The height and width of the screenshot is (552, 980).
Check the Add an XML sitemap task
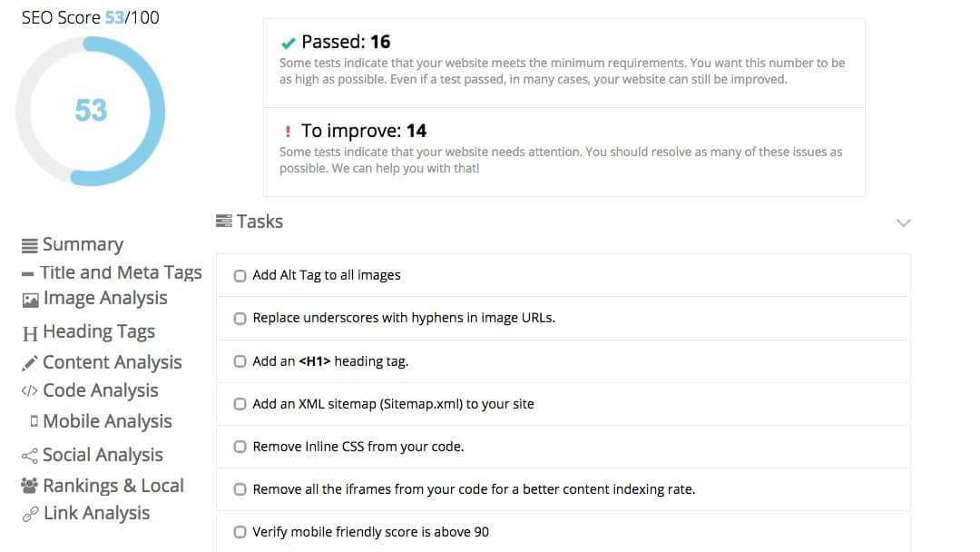pos(240,404)
